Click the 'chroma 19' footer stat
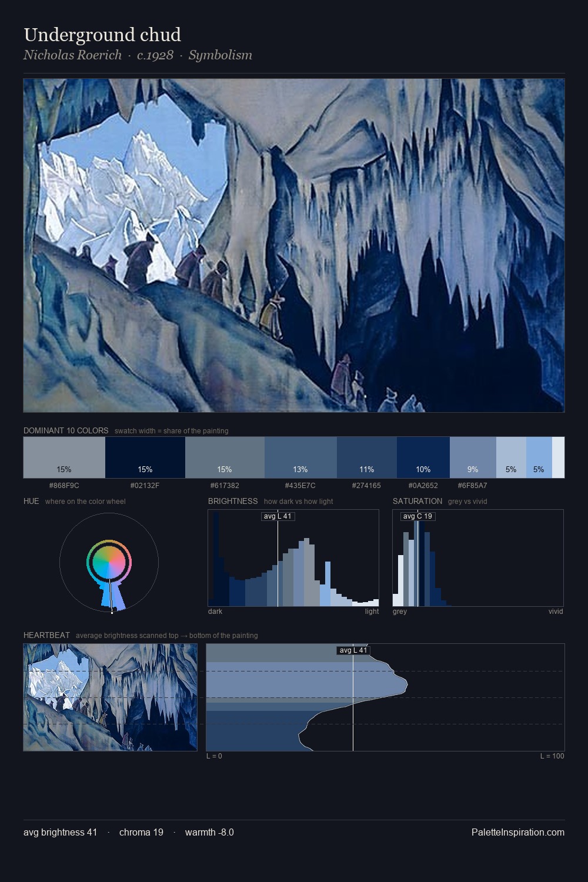 141,833
